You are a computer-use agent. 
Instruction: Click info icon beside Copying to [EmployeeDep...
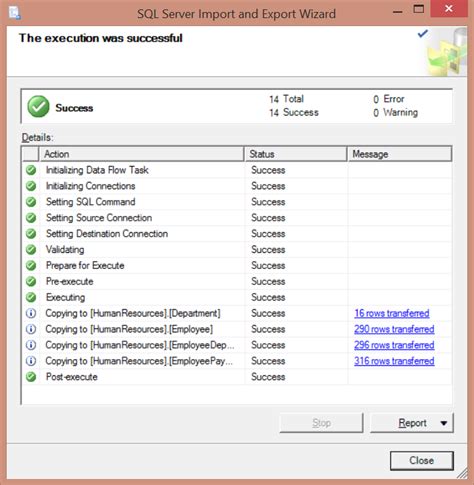(31, 345)
